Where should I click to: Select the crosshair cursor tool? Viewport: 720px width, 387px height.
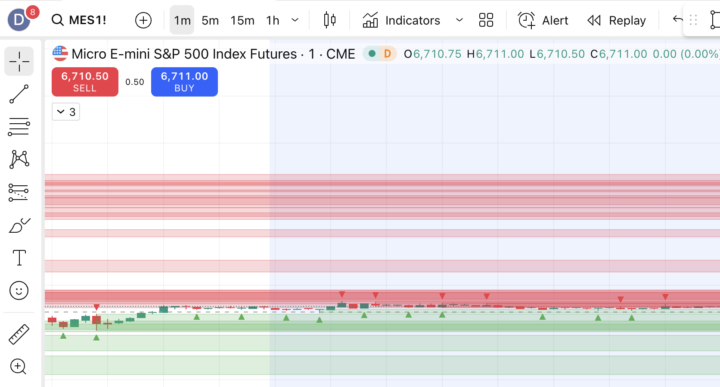point(19,61)
